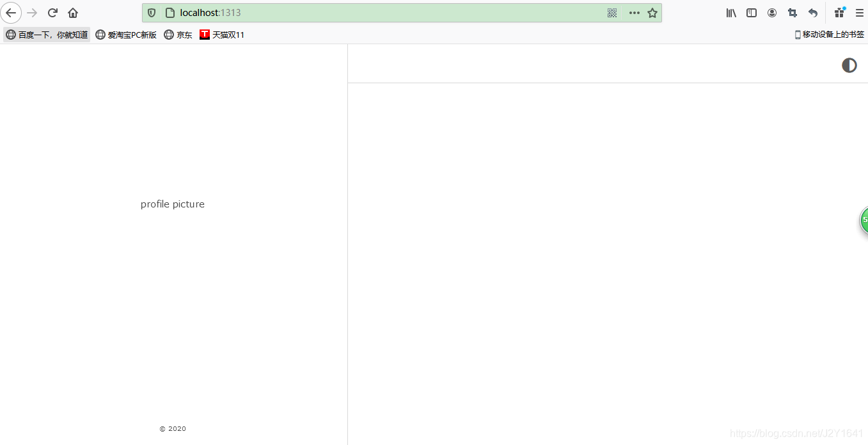Generate QR code for this page
Image resolution: width=868 pixels, height=445 pixels.
click(x=612, y=13)
